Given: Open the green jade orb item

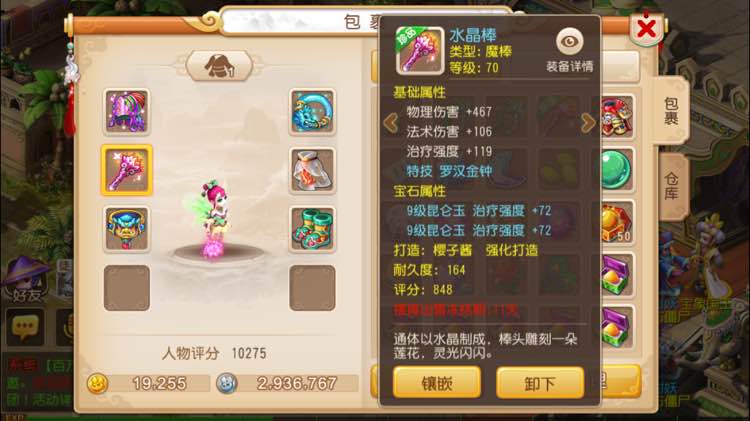Looking at the screenshot, I should click(617, 169).
